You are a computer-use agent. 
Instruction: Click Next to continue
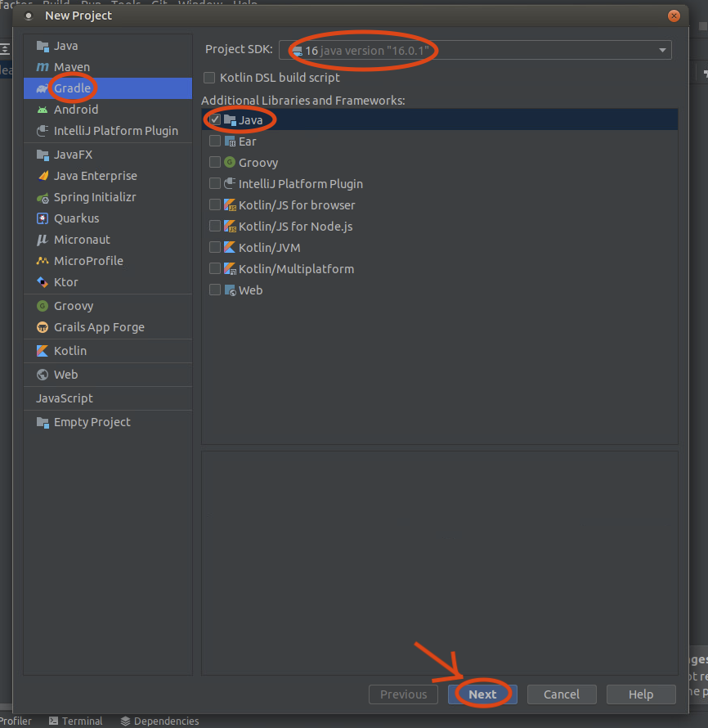click(x=482, y=694)
